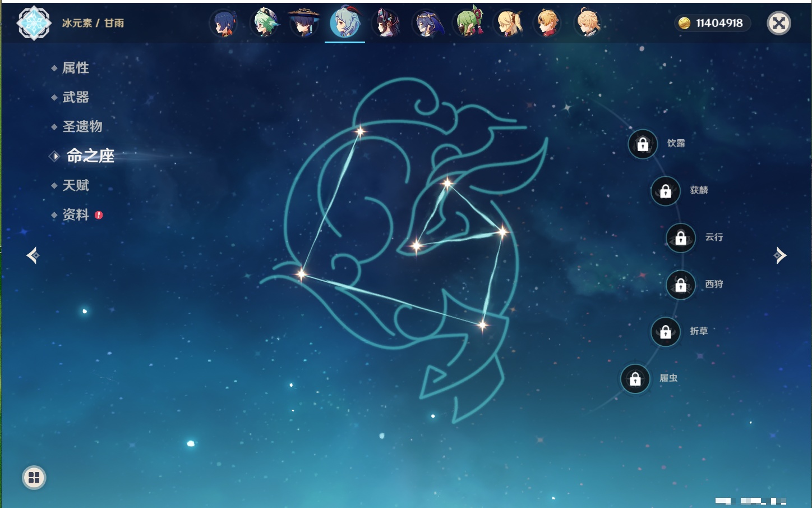Image resolution: width=812 pixels, height=508 pixels.
Task: Open 资料 profile with red alert
Action: click(x=76, y=214)
